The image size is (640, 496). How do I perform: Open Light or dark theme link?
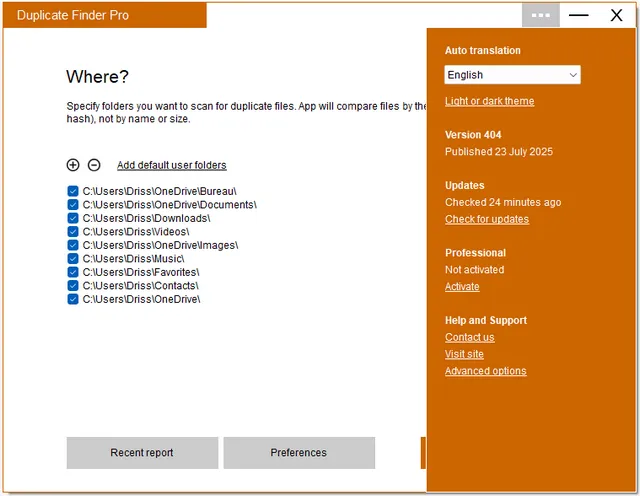[x=489, y=101]
